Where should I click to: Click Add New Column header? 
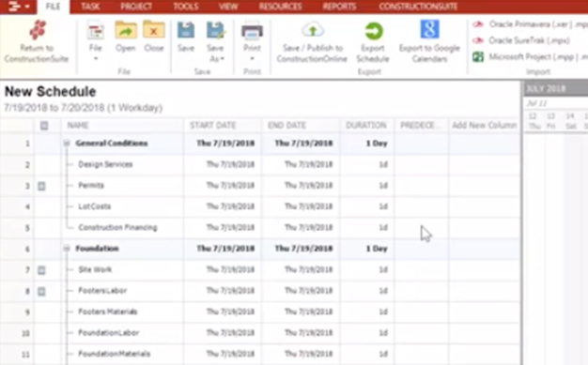click(x=485, y=125)
